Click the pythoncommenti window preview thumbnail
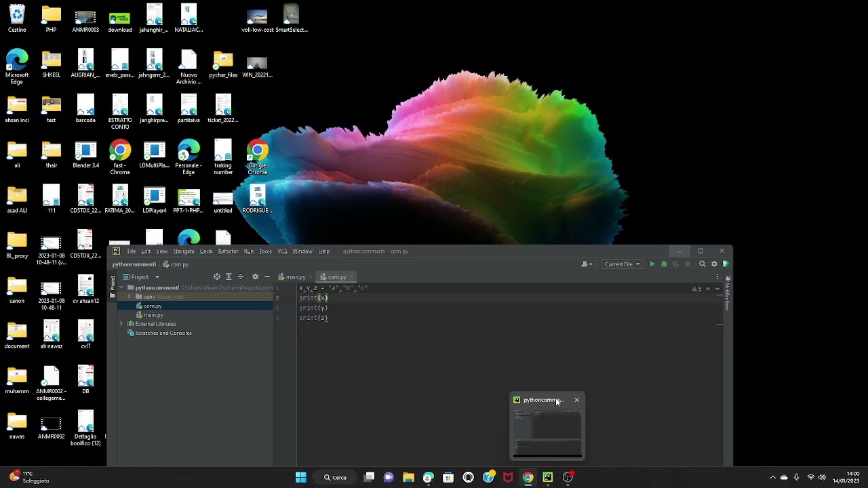The height and width of the screenshot is (488, 868). (x=547, y=432)
